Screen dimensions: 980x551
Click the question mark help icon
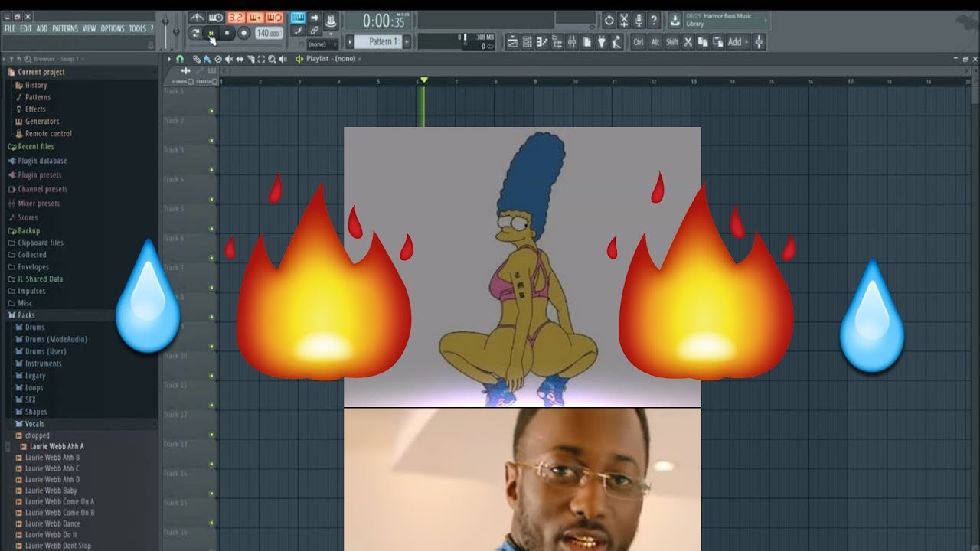pos(654,20)
